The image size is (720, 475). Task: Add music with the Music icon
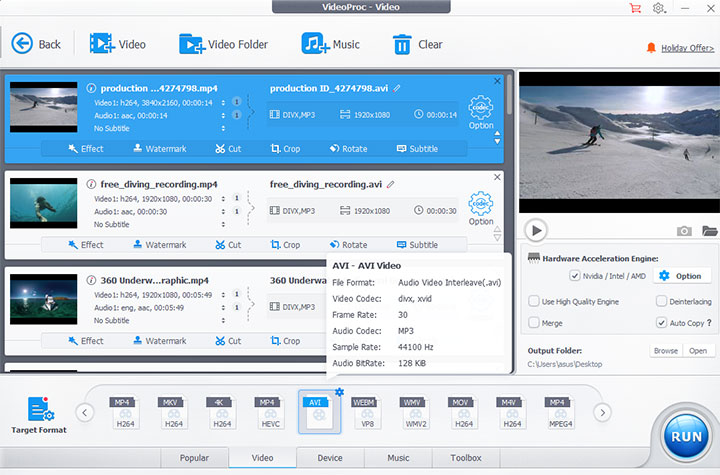point(315,44)
